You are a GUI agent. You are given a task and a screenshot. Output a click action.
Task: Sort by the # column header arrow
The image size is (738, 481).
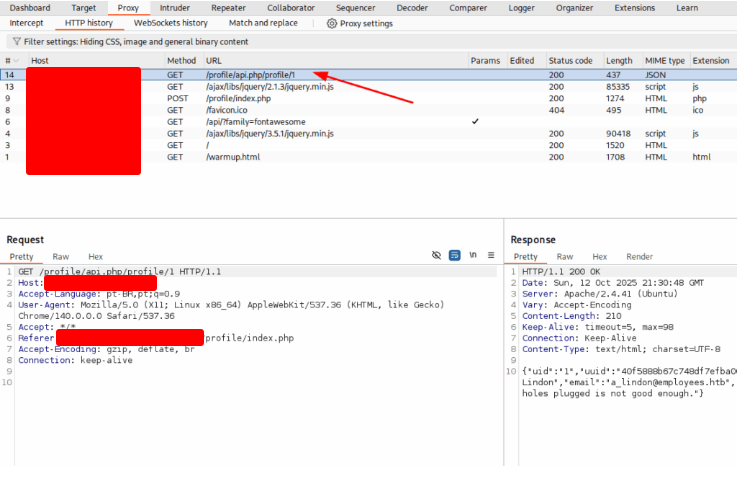click(x=18, y=61)
